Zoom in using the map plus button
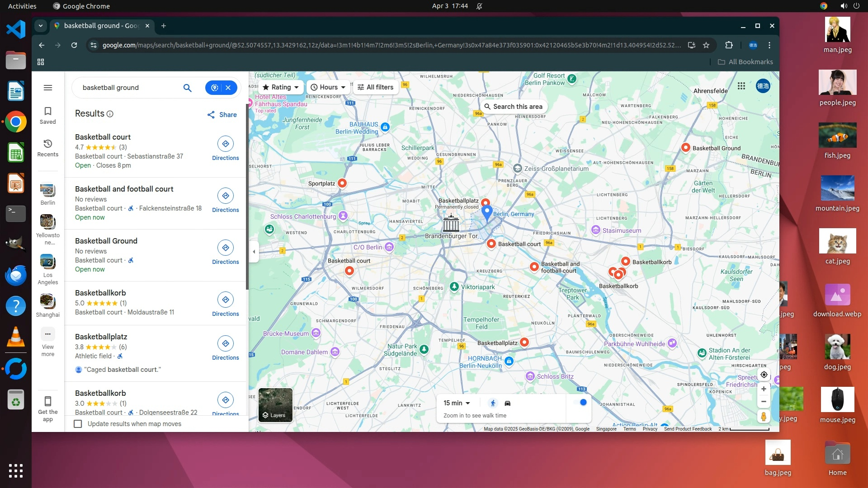The height and width of the screenshot is (488, 868). tap(764, 389)
